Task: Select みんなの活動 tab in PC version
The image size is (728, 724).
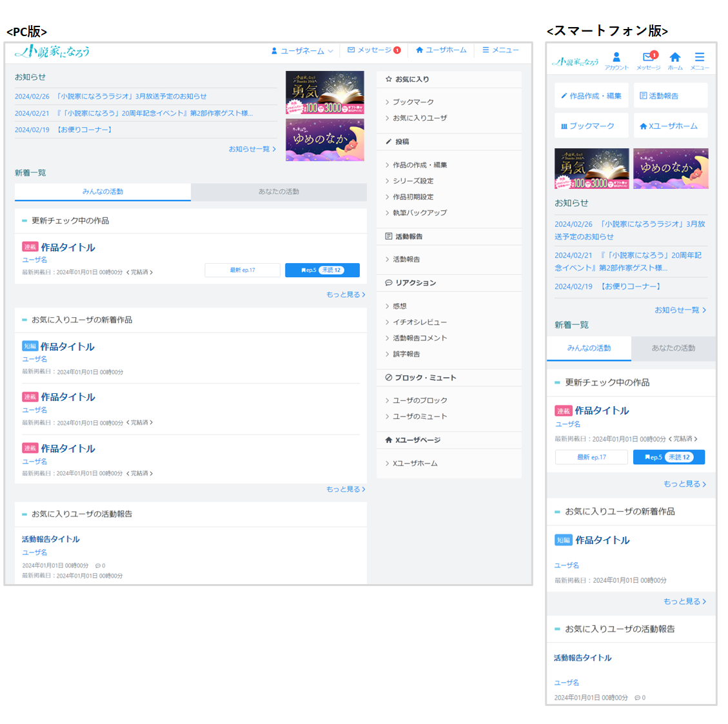Action: pos(103,191)
